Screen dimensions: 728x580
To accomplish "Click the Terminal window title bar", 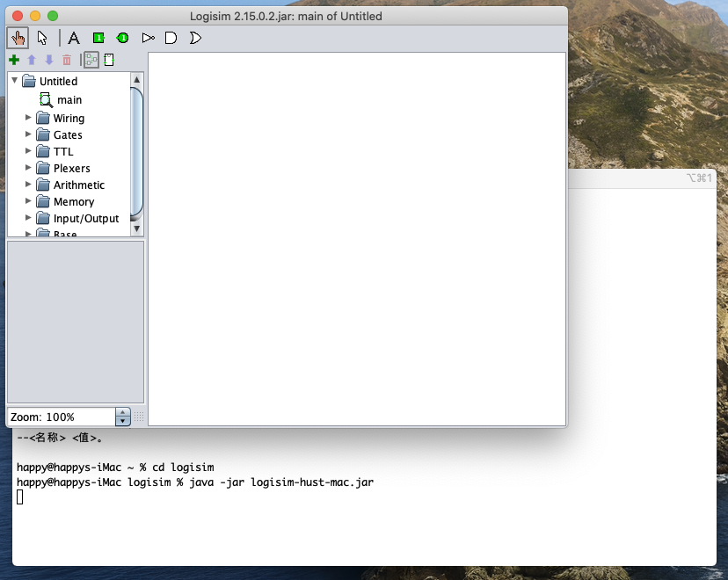I will [642, 178].
